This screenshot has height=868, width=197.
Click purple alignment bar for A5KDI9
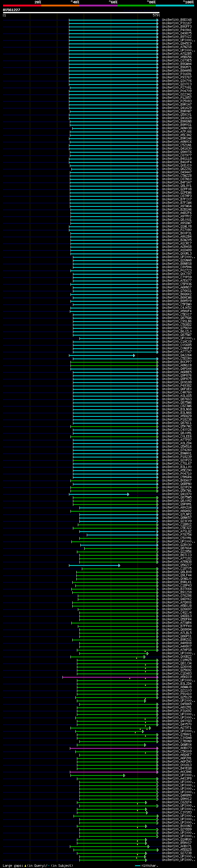111,677
